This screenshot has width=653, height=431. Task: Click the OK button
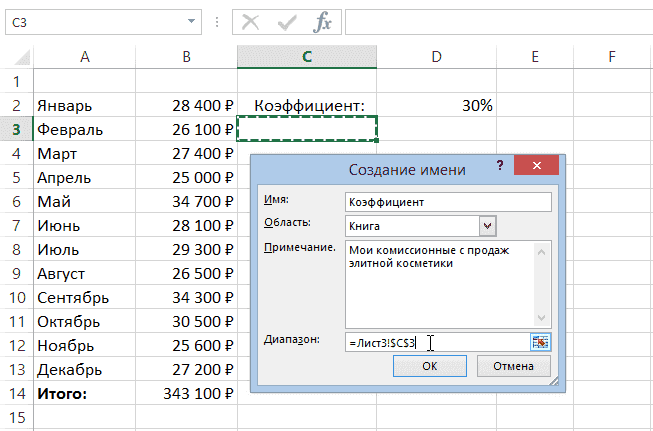(429, 366)
